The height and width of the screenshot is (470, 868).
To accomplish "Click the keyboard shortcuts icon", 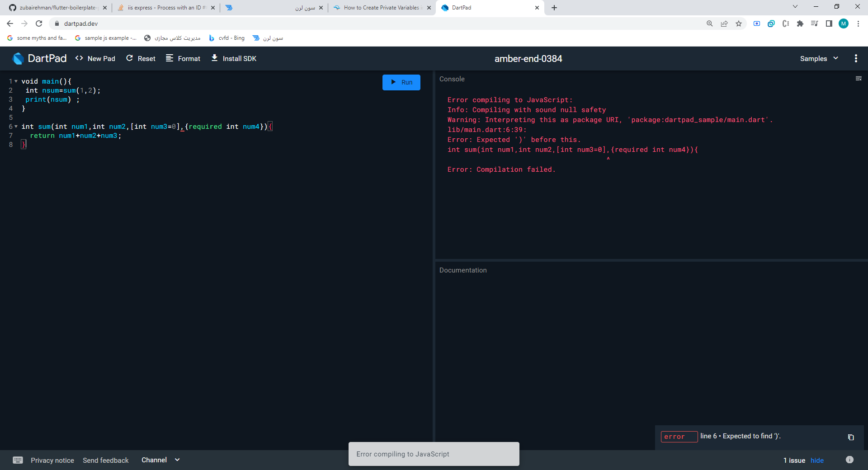I will point(18,460).
